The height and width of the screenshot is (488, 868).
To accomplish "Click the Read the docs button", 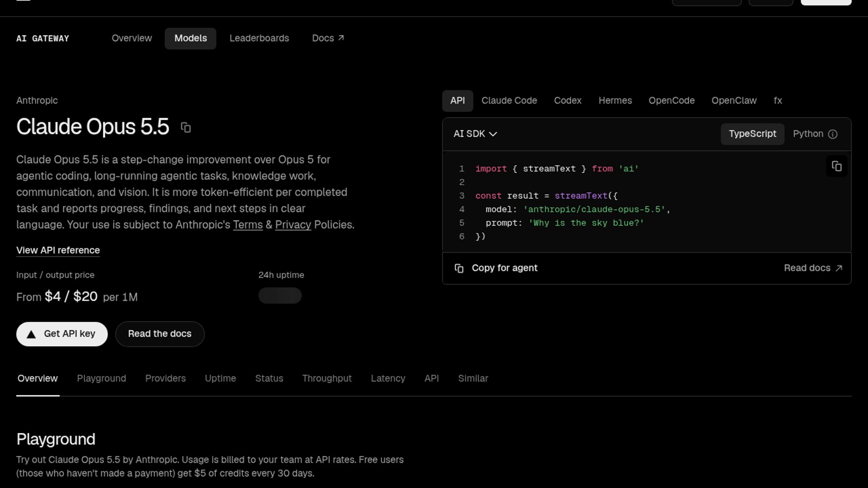I will [x=160, y=334].
